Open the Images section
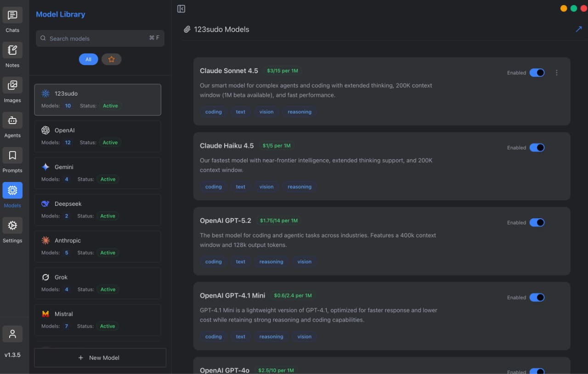This screenshot has width=588, height=374. tap(12, 85)
